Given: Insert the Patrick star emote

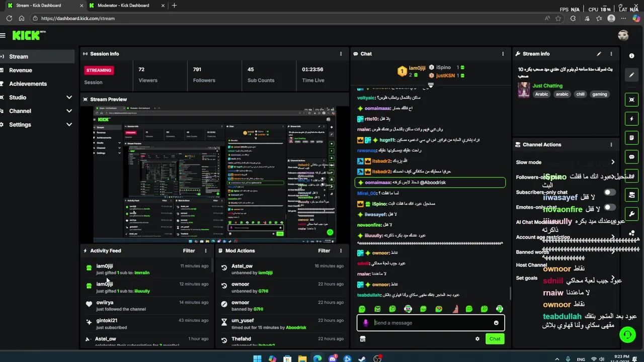Looking at the screenshot, I should (x=455, y=309).
